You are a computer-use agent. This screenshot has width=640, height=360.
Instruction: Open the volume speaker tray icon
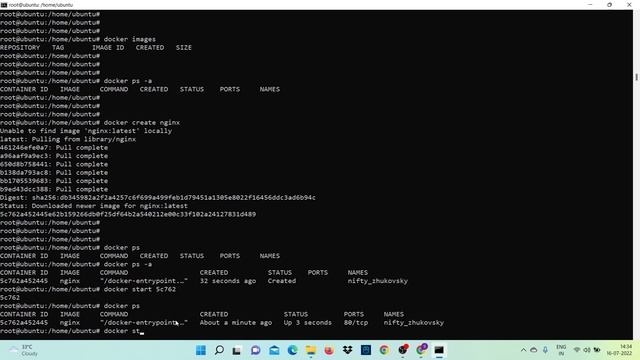(587, 350)
